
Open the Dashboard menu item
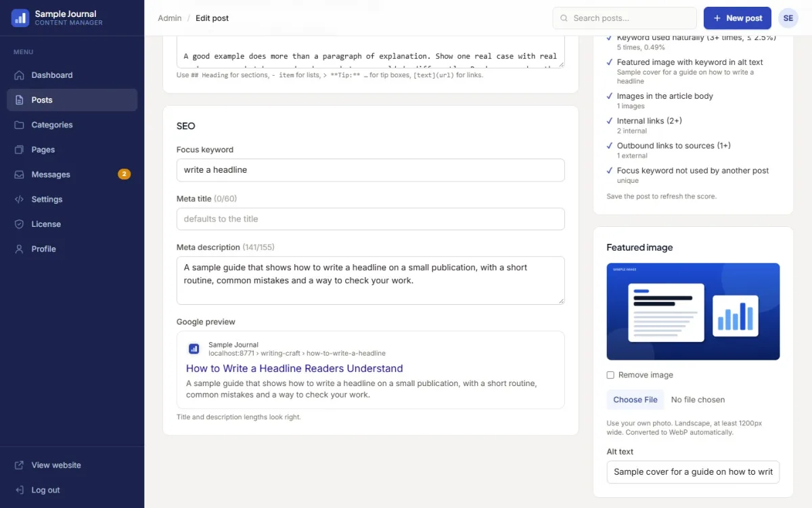pyautogui.click(x=72, y=75)
